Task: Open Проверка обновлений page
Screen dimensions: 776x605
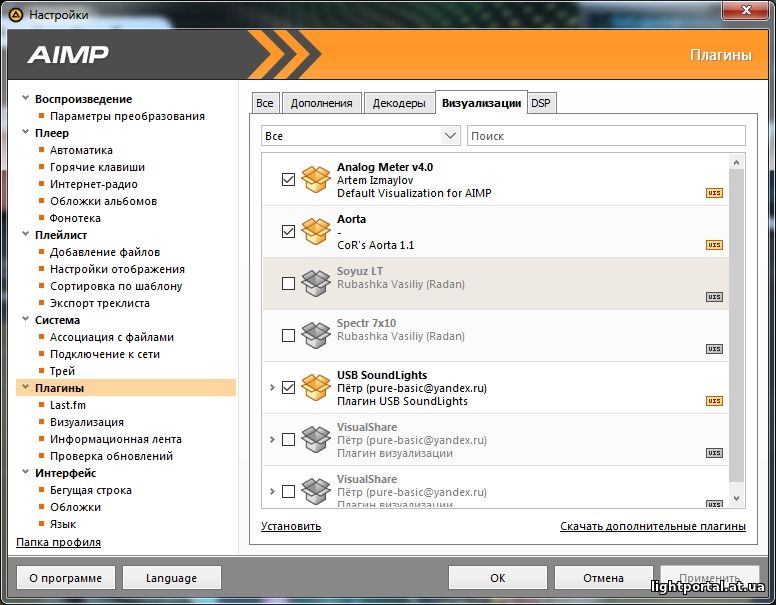Action: (x=111, y=456)
